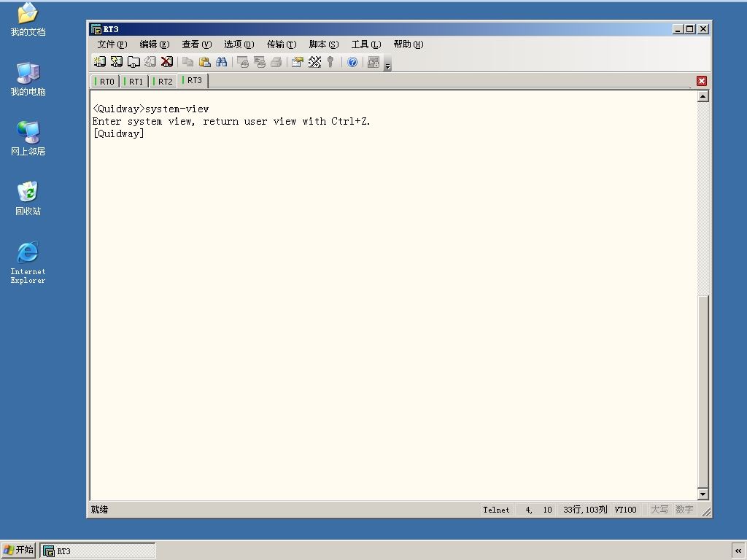Open the 帮助(H) menu
Viewport: 747px width, 560px height.
point(409,44)
